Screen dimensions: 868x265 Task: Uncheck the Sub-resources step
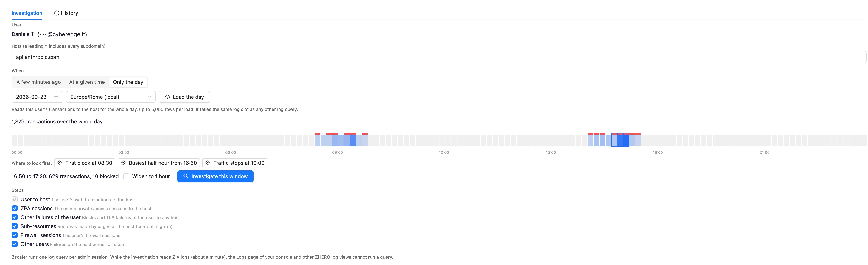[x=15, y=226]
